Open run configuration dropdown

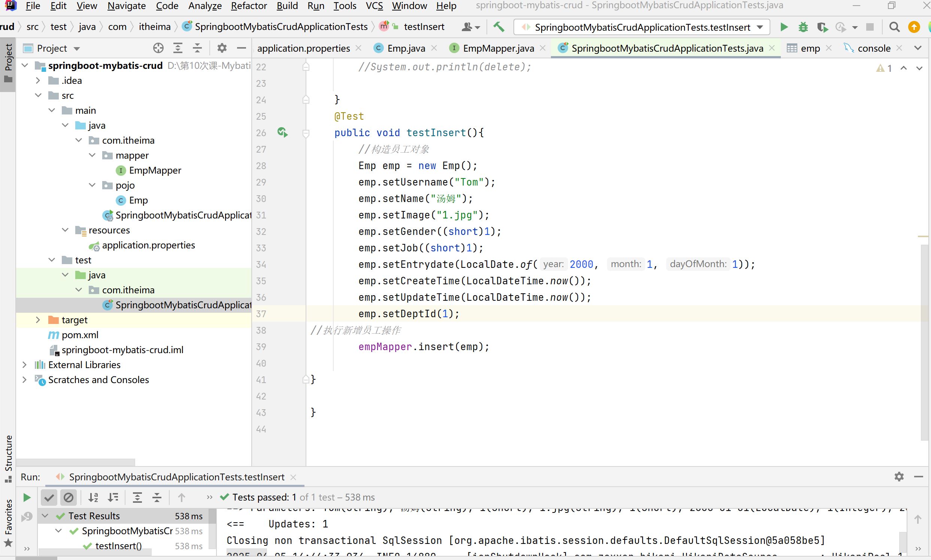760,27
